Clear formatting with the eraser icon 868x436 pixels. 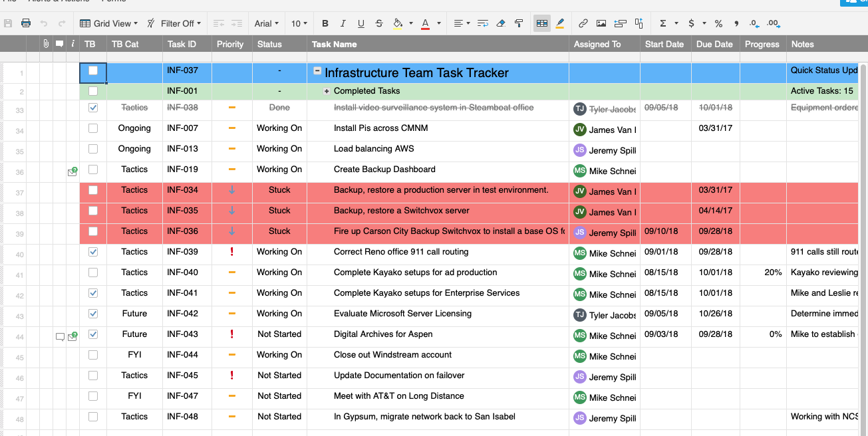coord(501,23)
